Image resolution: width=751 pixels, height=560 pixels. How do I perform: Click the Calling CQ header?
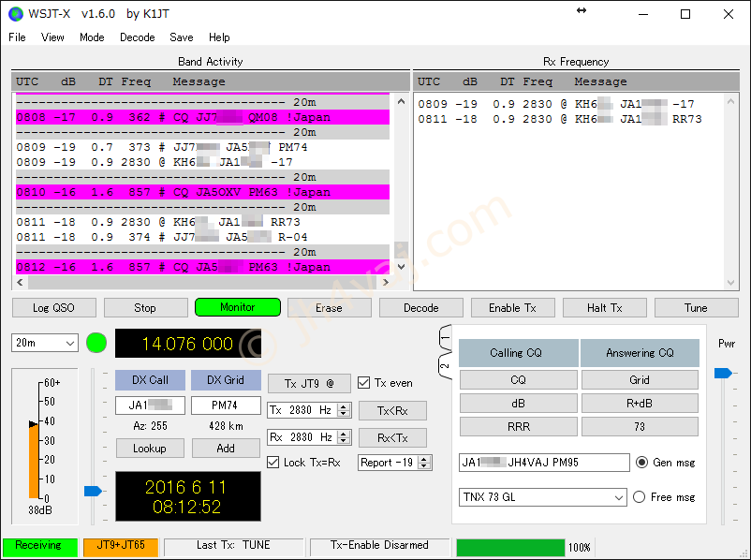pos(519,353)
